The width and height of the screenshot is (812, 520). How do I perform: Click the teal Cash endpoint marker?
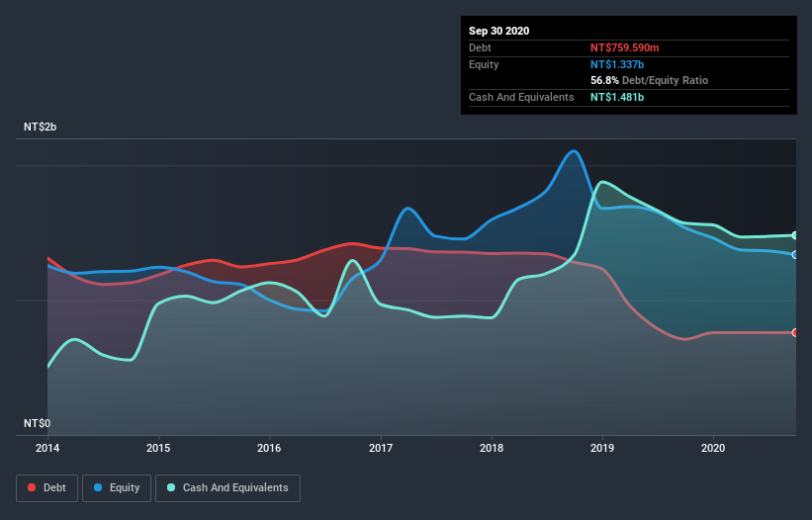coord(795,235)
